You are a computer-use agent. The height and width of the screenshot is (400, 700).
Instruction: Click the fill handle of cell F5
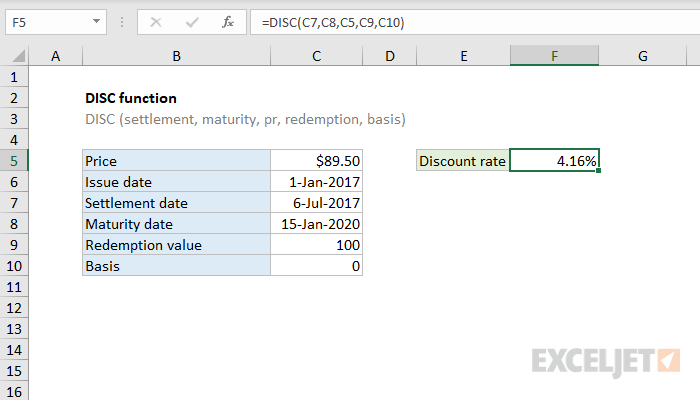tap(598, 171)
